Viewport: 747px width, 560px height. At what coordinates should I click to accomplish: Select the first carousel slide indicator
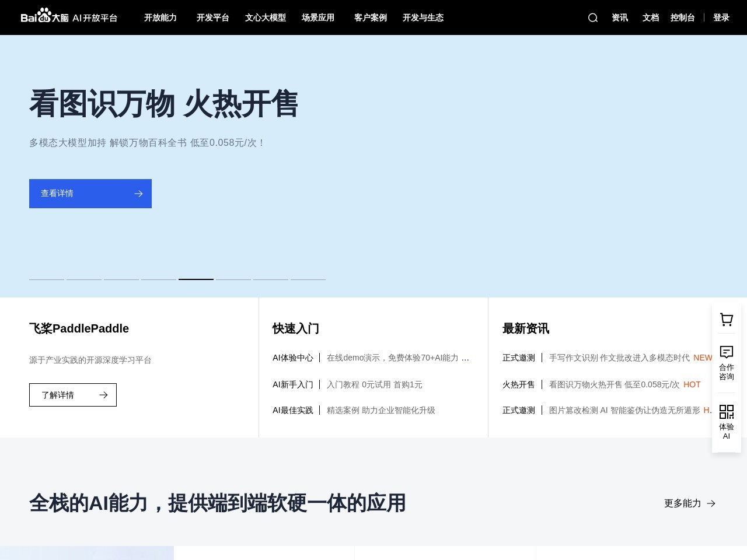[x=47, y=279]
